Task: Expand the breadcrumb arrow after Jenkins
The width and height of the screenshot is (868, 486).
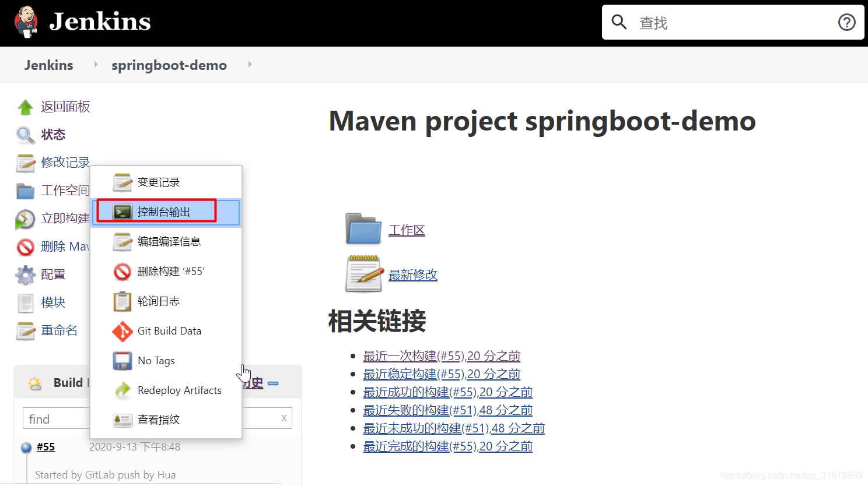Action: pyautogui.click(x=96, y=64)
